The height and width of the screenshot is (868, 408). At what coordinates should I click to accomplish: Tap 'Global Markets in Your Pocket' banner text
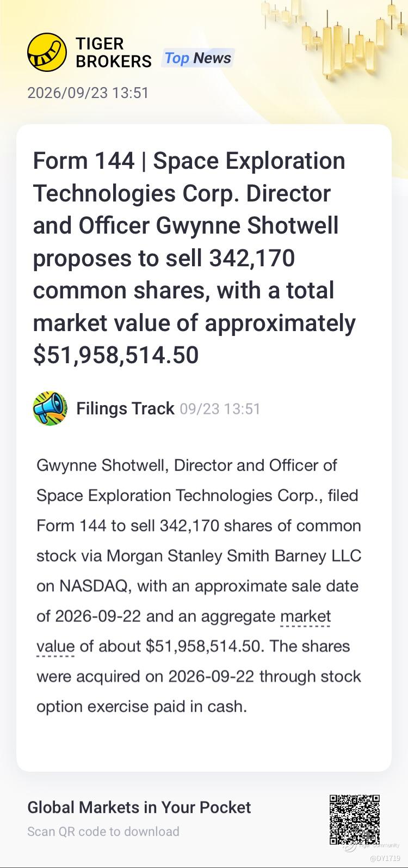(139, 807)
